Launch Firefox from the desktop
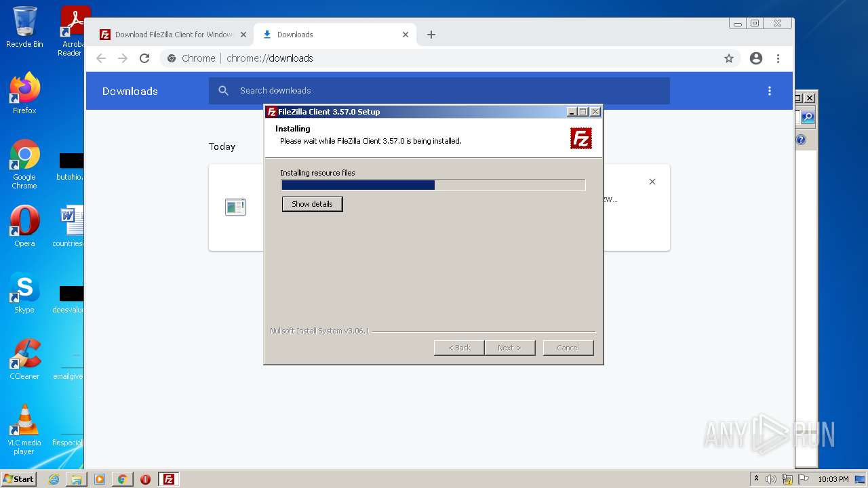The image size is (868, 488). pos(24,93)
